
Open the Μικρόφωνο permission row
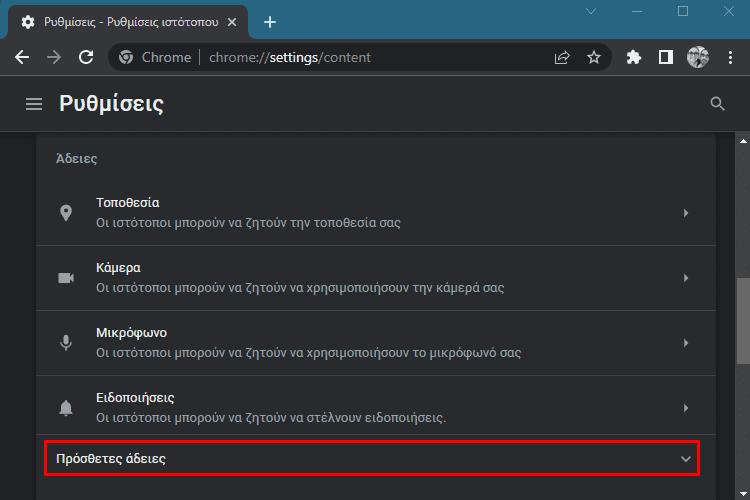tap(376, 343)
